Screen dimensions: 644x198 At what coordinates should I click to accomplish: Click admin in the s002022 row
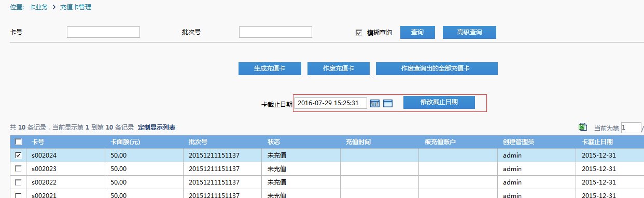512,182
